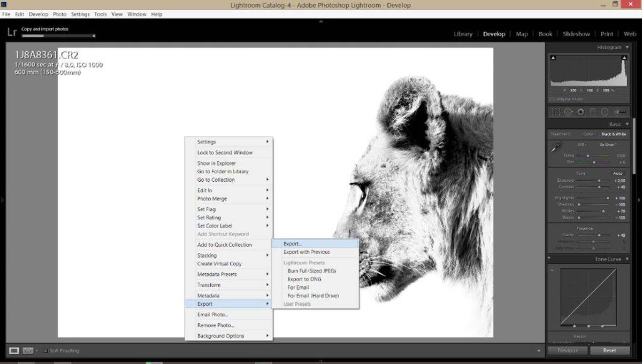Switch to the Map module

pos(522,34)
